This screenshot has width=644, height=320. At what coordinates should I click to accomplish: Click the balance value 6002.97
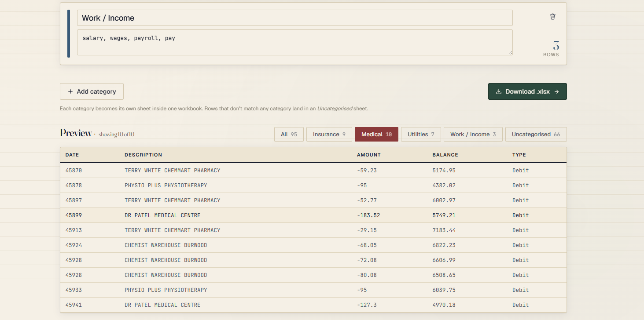[x=444, y=200]
